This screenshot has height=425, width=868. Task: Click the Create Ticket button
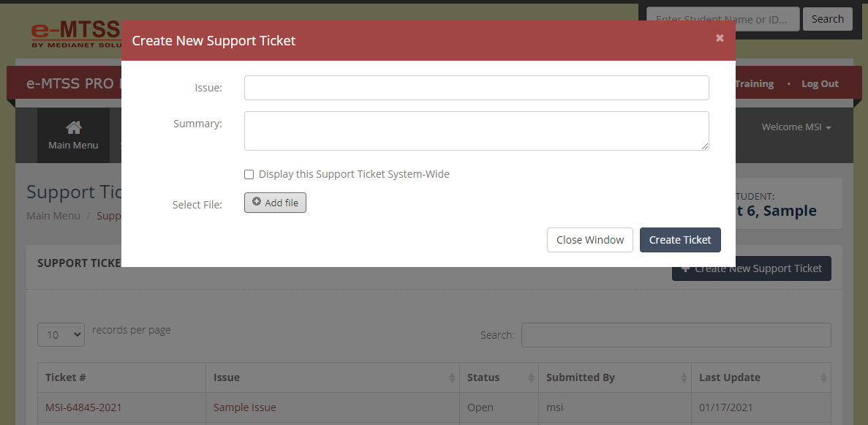pos(680,240)
